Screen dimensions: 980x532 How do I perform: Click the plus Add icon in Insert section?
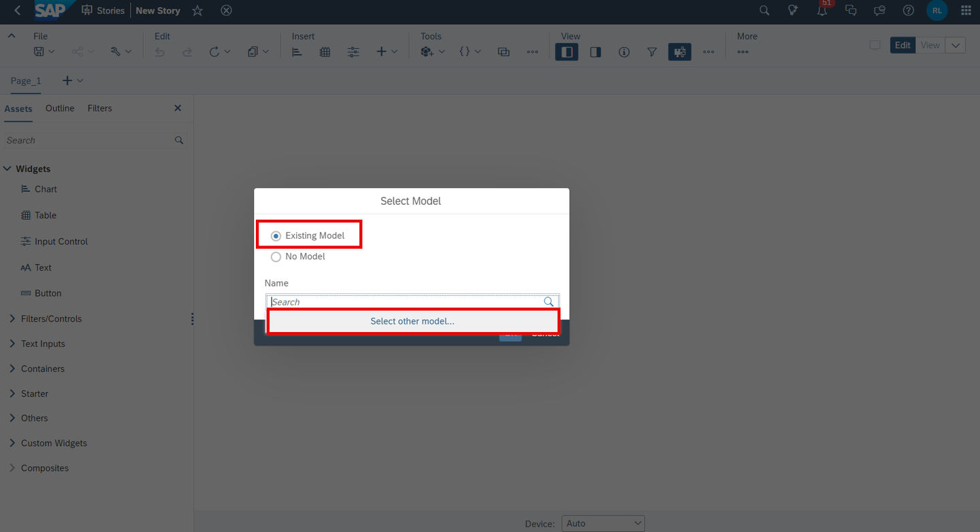coord(381,52)
